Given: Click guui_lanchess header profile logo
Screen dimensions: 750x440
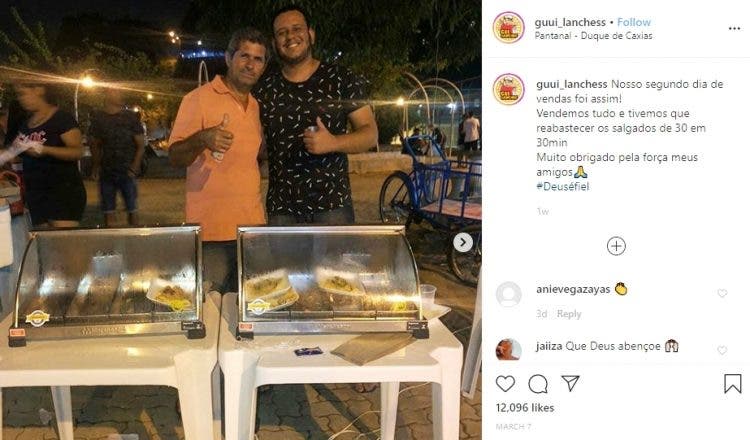Looking at the screenshot, I should (x=508, y=28).
